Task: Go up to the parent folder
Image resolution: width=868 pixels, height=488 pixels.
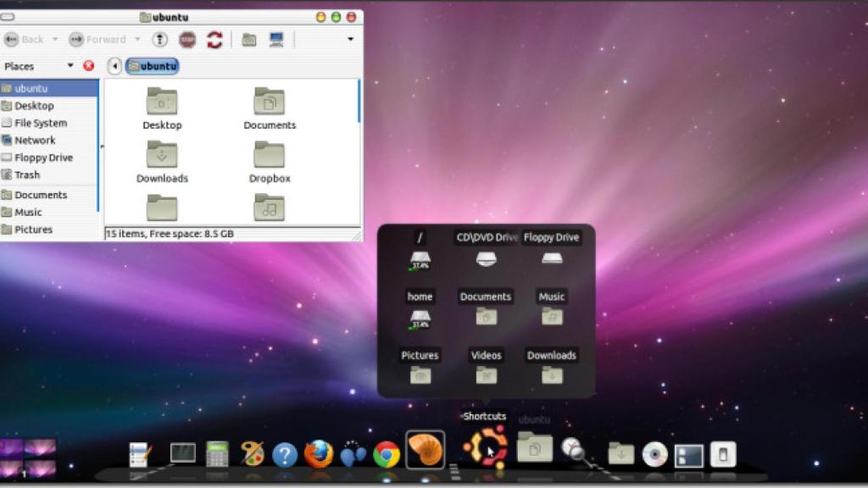Action: pyautogui.click(x=159, y=39)
